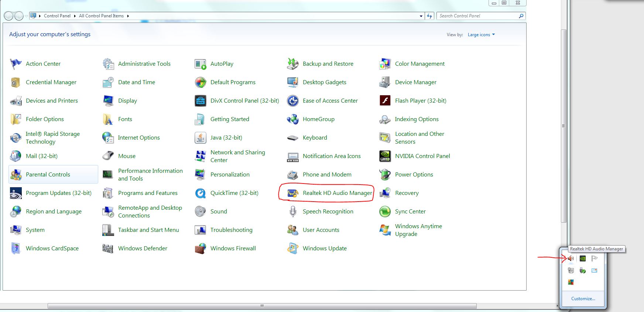Open the Taskbar and Start Menu link

pyautogui.click(x=148, y=230)
